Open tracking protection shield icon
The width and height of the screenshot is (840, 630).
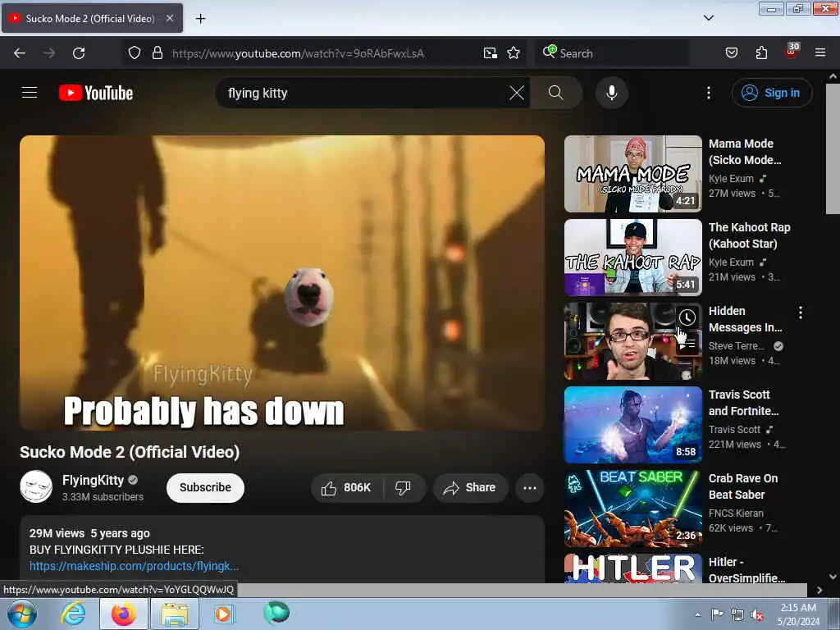pos(135,53)
